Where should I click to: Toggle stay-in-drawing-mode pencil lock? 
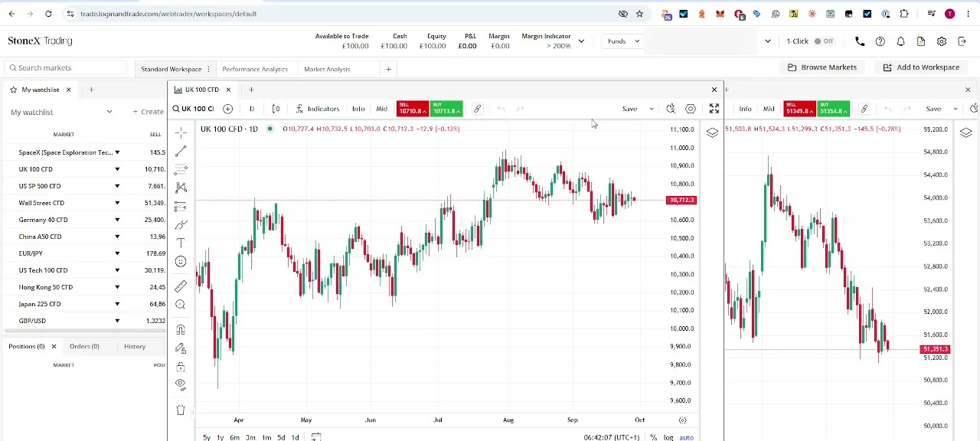tap(181, 348)
